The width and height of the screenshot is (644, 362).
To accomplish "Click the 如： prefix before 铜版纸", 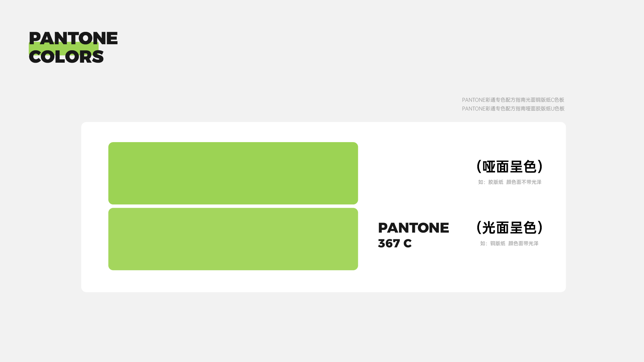I will tap(484, 243).
